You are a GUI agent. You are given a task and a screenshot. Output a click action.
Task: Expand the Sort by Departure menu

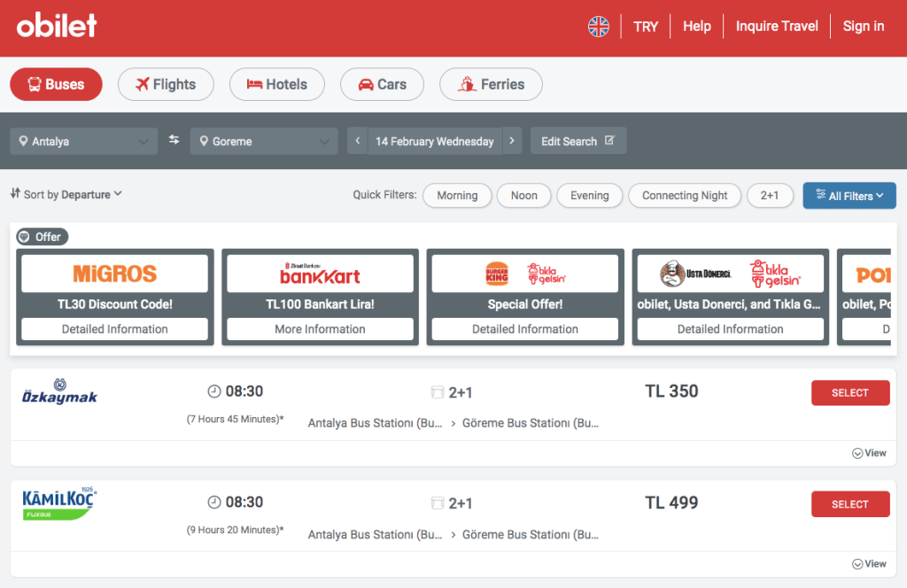click(x=66, y=195)
